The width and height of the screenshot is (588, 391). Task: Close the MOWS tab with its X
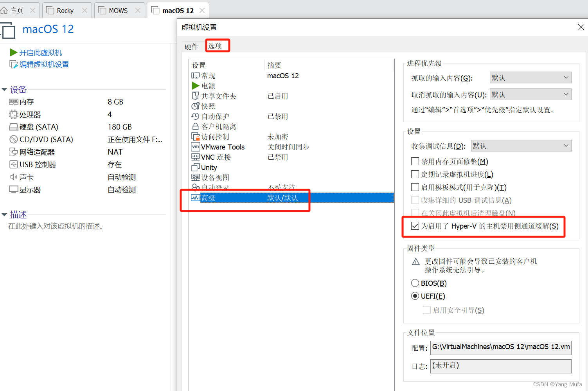(138, 11)
